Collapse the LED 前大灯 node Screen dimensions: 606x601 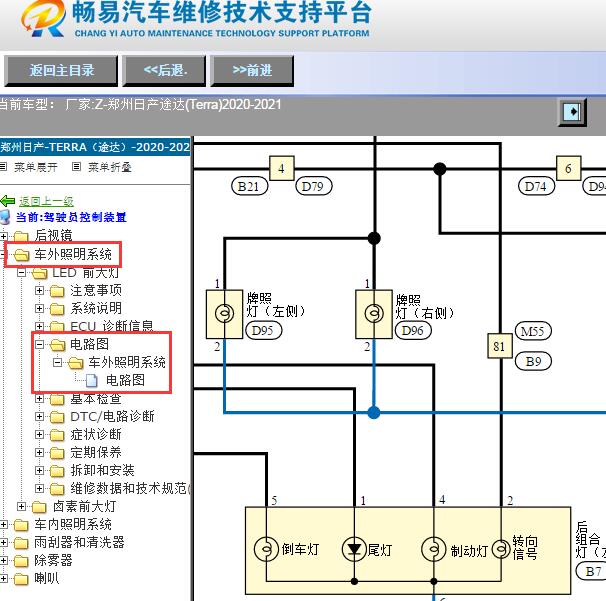click(x=21, y=272)
